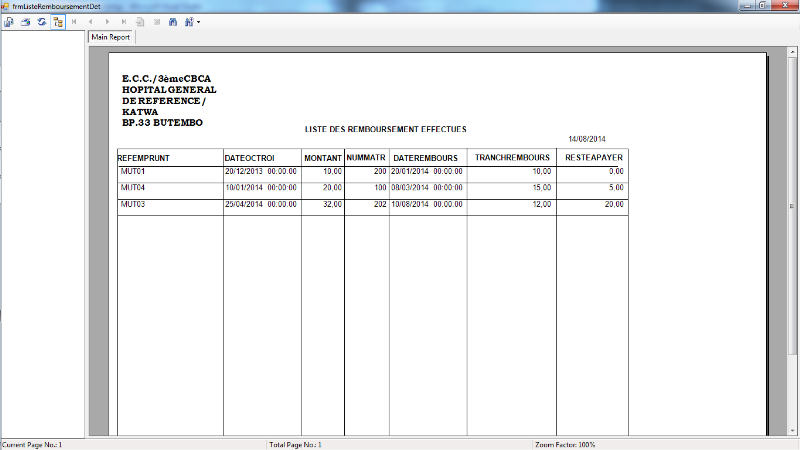The width and height of the screenshot is (800, 450).
Task: Click the MONTANT value 32,00
Action: [x=333, y=204]
